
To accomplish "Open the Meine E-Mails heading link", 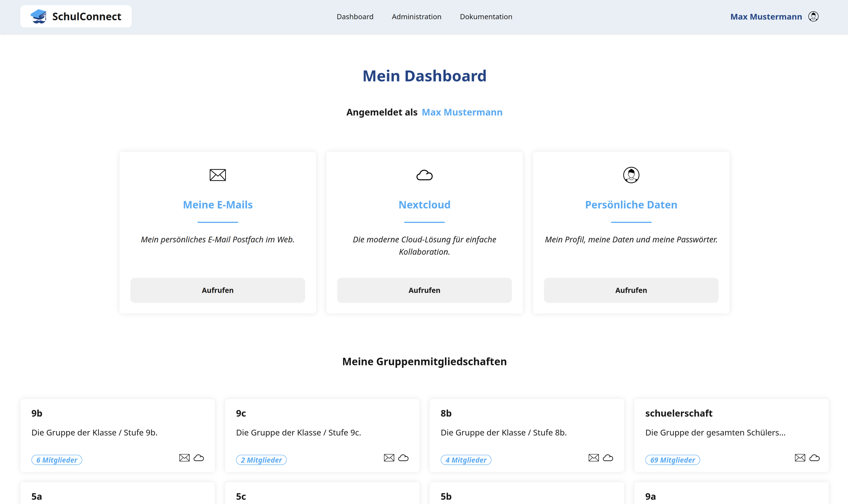I will click(x=218, y=205).
